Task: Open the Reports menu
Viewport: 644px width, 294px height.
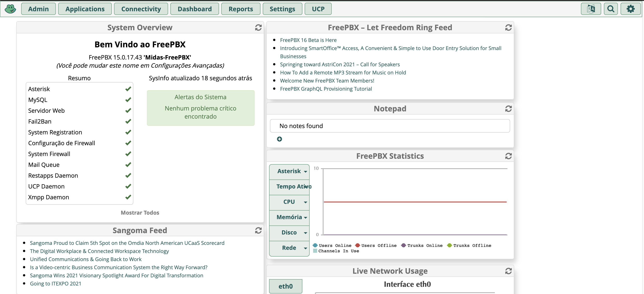Action: click(x=241, y=9)
